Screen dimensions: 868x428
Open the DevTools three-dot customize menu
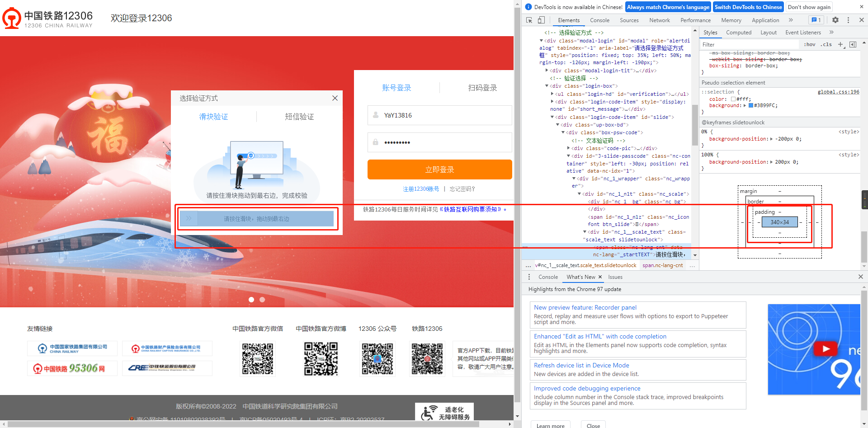(x=849, y=20)
